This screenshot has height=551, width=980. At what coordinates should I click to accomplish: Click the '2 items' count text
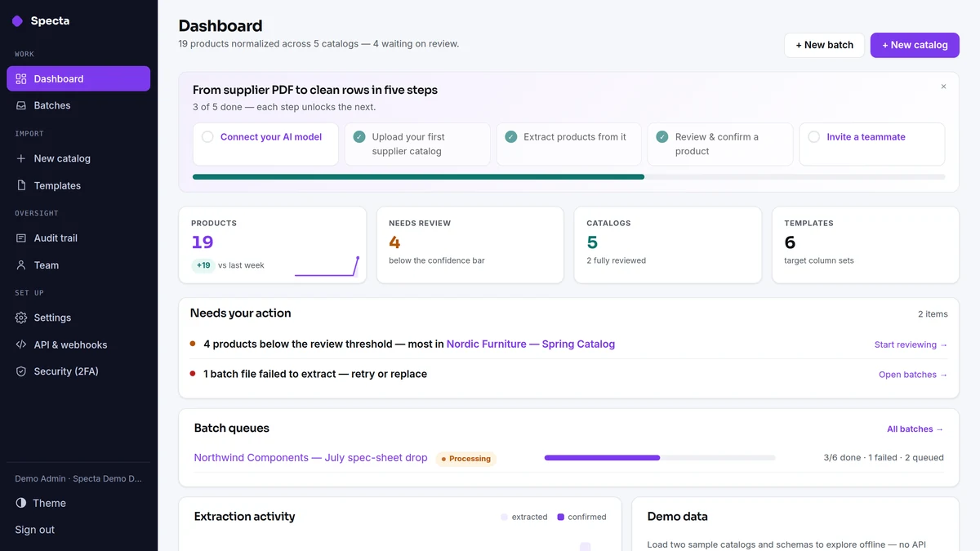[933, 313]
